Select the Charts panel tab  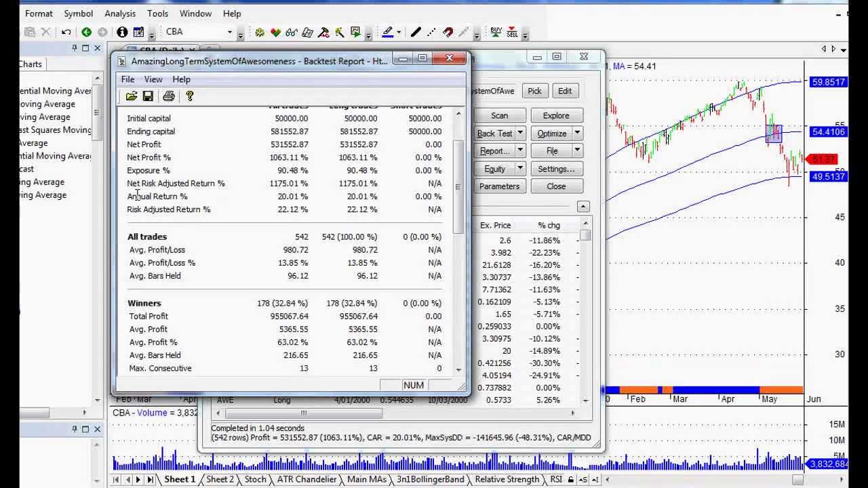(x=31, y=64)
